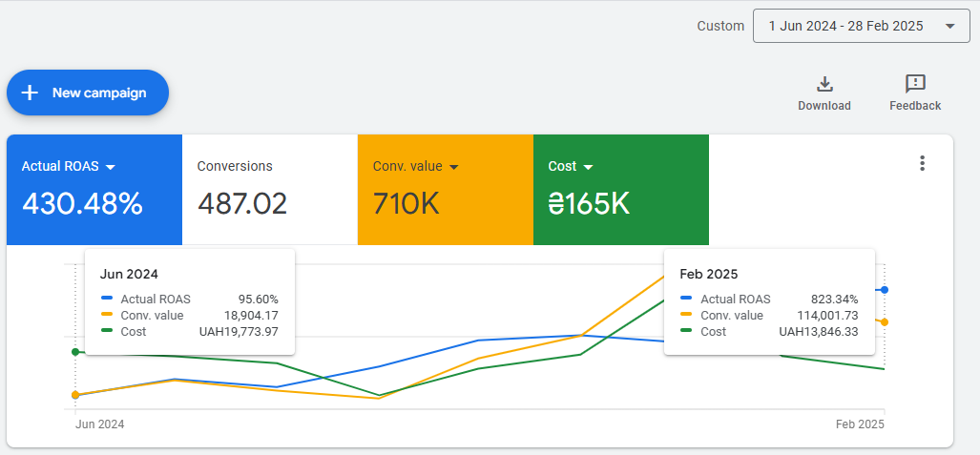Click 114,001.73 in the Feb 2025 tooltip
The height and width of the screenshot is (455, 980).
[828, 316]
